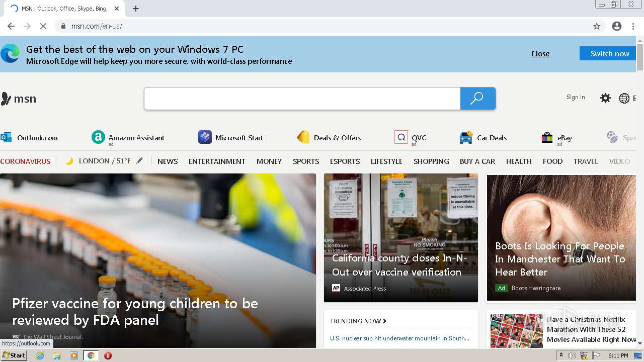Open the Amazon Assistant shortcut
This screenshot has width=644, height=362.
(x=128, y=138)
